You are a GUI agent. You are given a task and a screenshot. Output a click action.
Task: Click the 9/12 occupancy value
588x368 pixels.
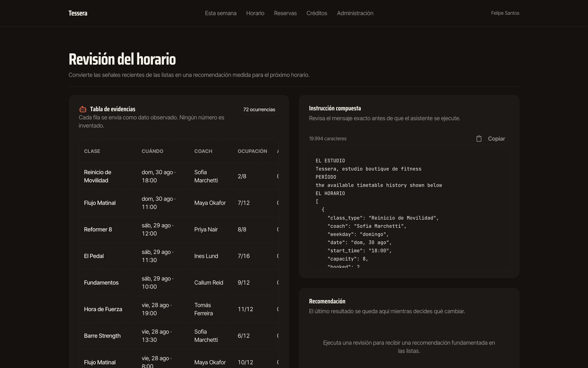pyautogui.click(x=244, y=283)
